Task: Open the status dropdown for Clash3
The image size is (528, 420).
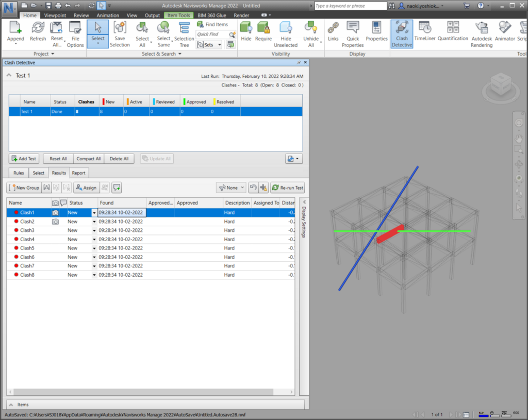Action: 94,230
